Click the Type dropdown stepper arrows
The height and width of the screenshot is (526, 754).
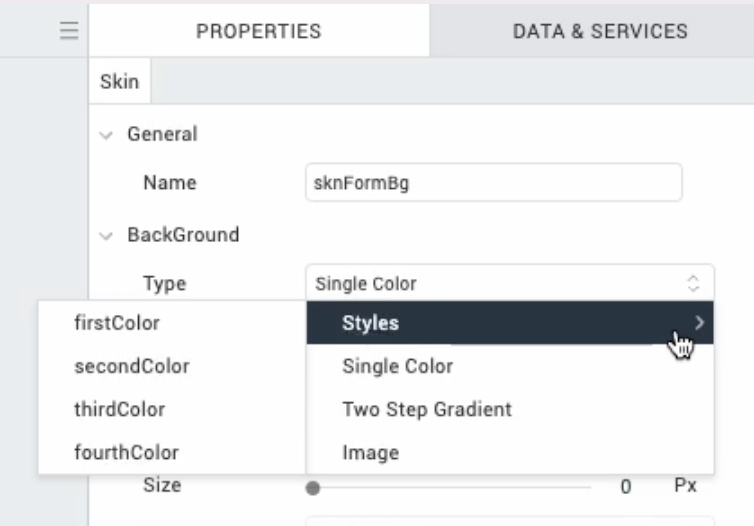click(693, 284)
